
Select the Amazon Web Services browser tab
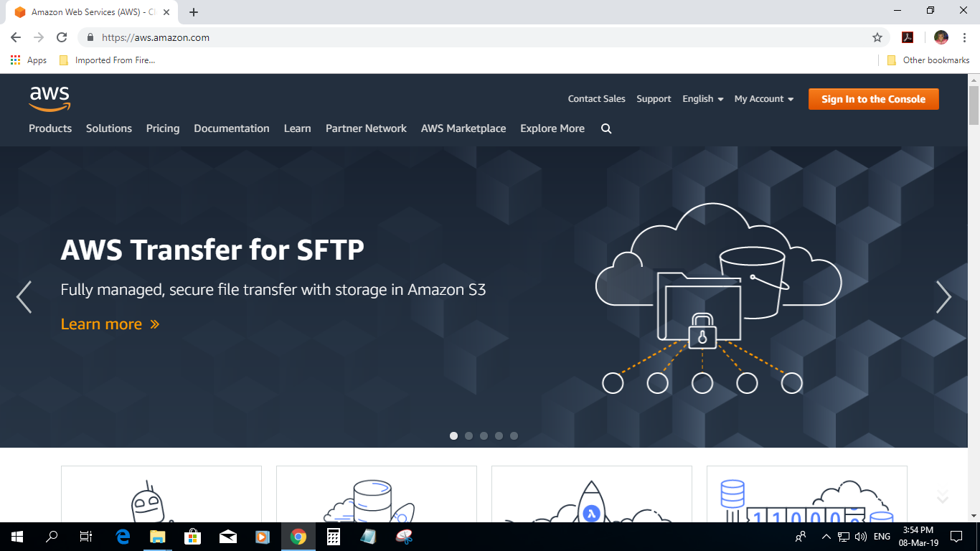[93, 12]
